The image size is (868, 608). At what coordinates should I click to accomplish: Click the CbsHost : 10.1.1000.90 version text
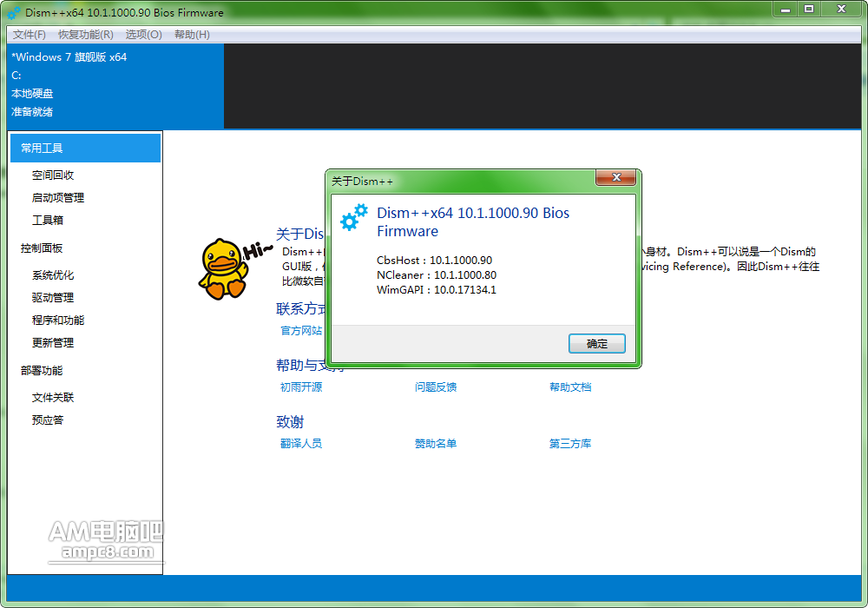434,261
